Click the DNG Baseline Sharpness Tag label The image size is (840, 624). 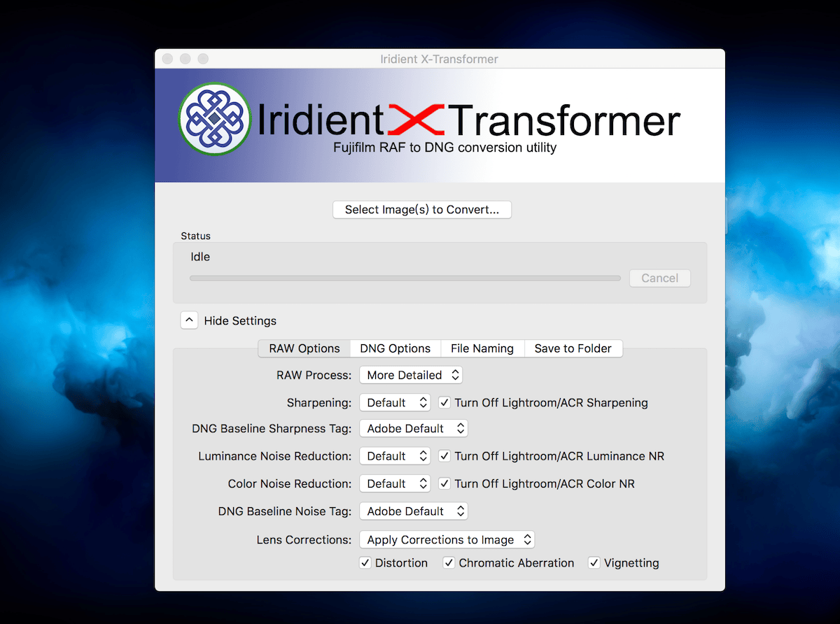pyautogui.click(x=272, y=428)
